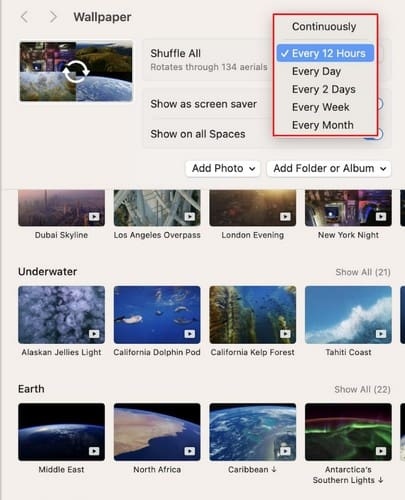Viewport: 405px width, 500px height.
Task: Go forward with the right chevron
Action: coord(53,17)
